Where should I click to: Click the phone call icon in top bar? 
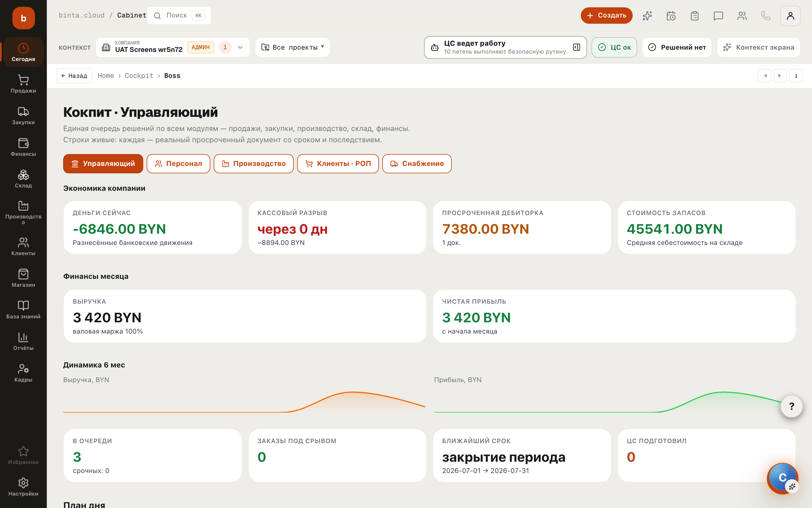click(765, 16)
